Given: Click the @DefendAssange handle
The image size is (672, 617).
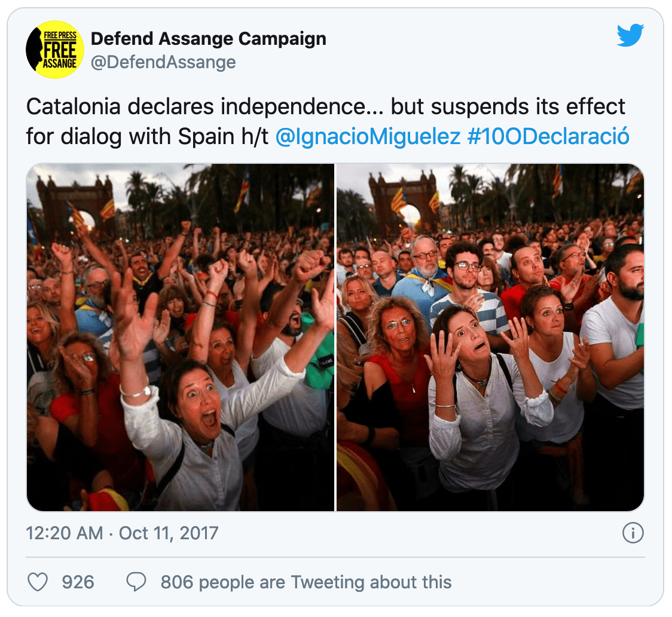Looking at the screenshot, I should coord(163,62).
